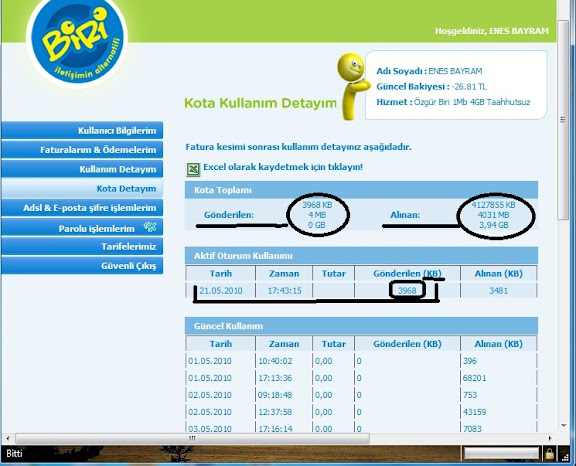
Task: Open Faturalarım & Ödemelerim page
Action: 82,149
